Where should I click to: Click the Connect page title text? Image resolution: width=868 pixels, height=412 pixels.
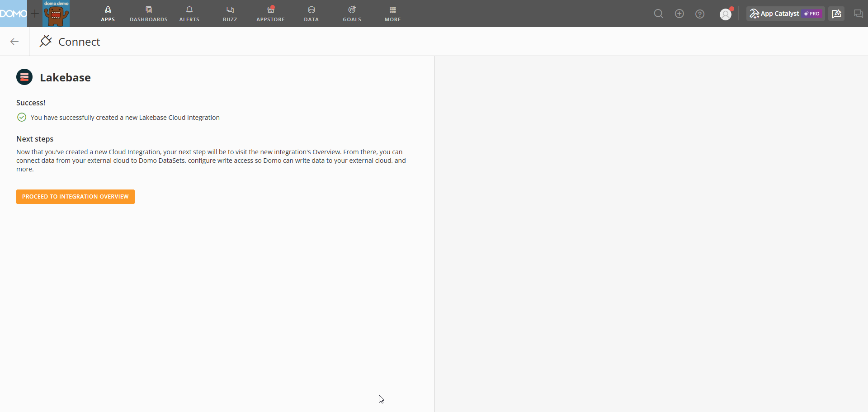79,42
